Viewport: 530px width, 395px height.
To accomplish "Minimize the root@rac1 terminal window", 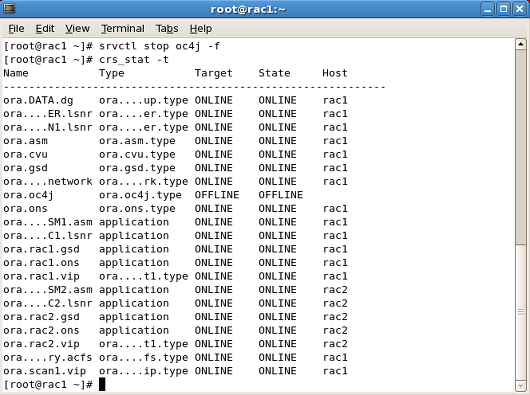I will click(487, 9).
